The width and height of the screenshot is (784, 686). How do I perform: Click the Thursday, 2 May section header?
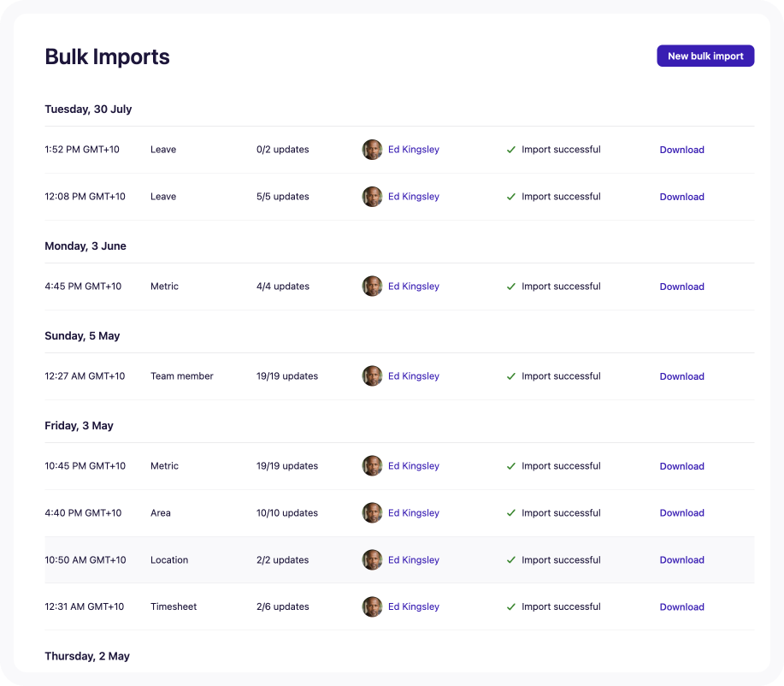(x=86, y=655)
